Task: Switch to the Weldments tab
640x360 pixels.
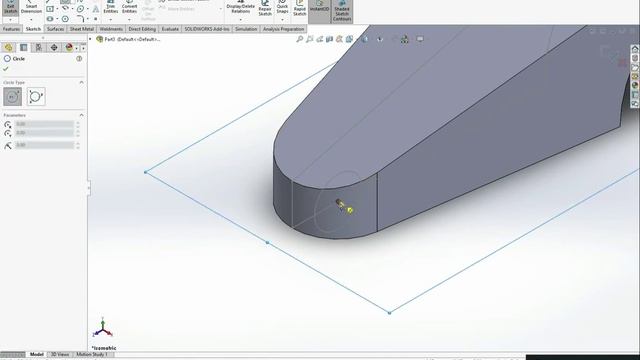Action: click(111, 29)
